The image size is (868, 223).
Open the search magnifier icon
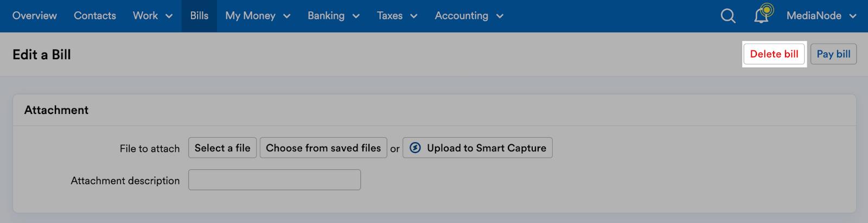(728, 16)
